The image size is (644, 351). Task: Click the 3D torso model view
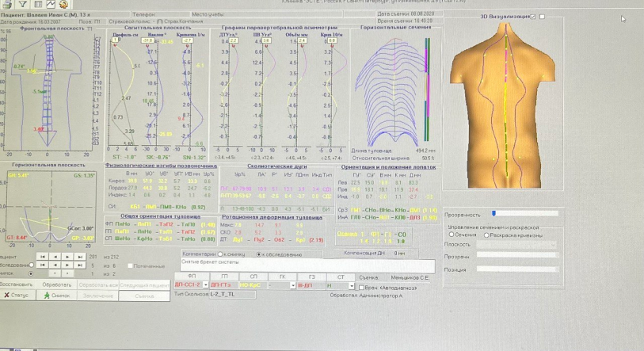503,105
